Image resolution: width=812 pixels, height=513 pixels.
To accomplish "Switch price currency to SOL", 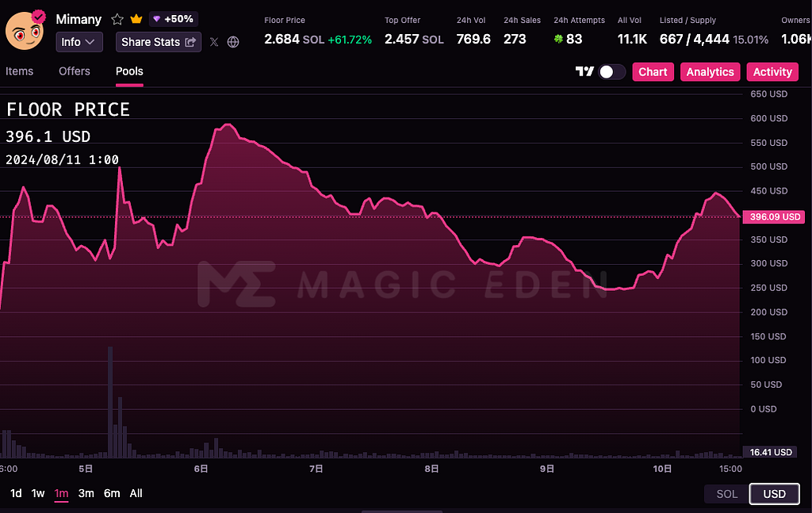I will pyautogui.click(x=726, y=494).
